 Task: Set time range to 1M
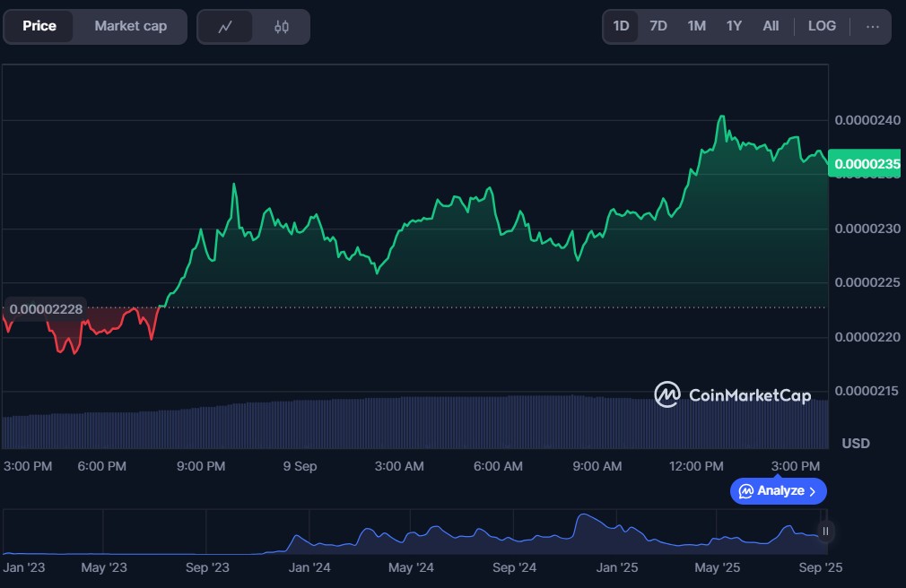click(x=696, y=26)
